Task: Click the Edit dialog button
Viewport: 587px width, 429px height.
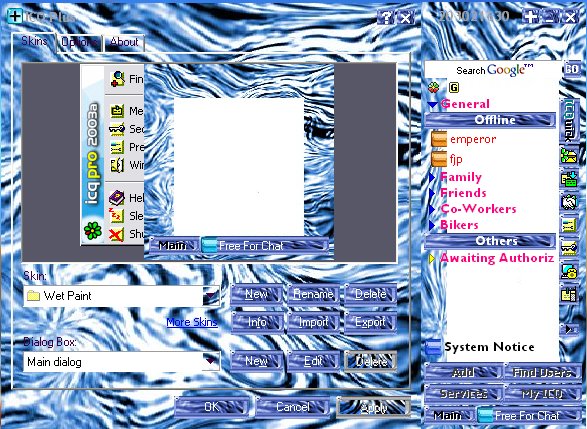Action: point(313,361)
